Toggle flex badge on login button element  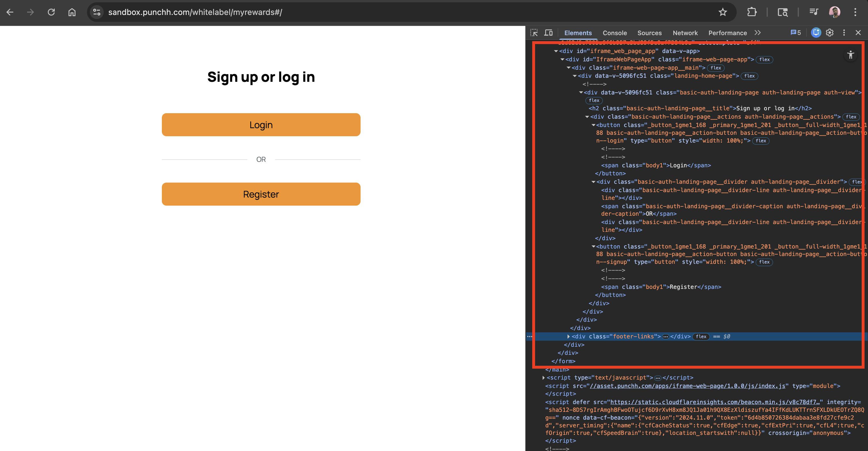(x=761, y=141)
